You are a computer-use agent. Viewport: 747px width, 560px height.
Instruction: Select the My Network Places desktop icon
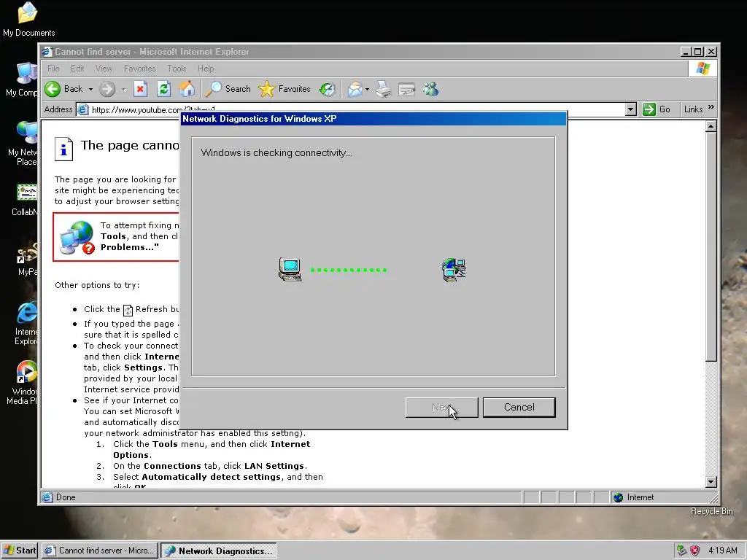click(x=27, y=133)
